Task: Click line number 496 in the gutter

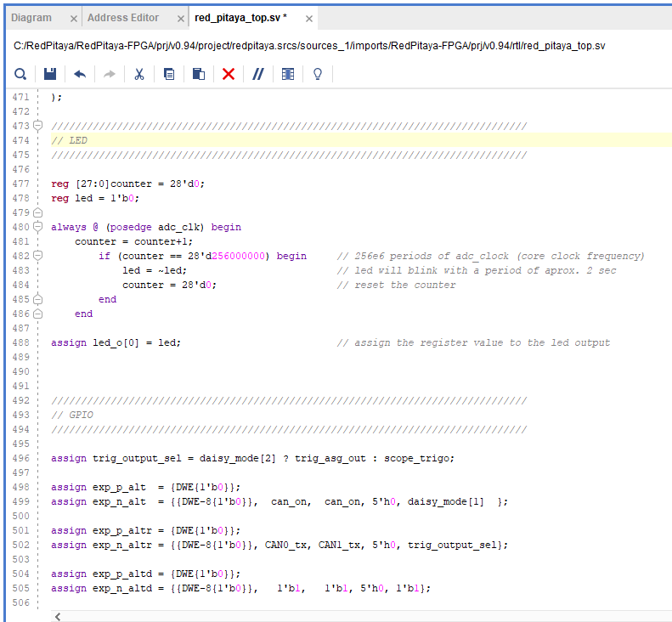Action: click(x=20, y=458)
